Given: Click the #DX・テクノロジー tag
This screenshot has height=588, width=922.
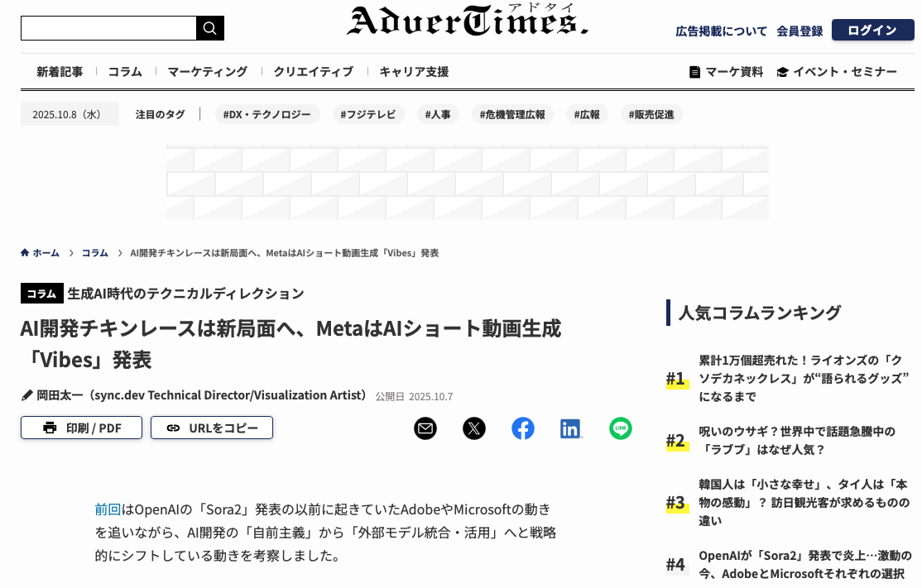Looking at the screenshot, I should click(x=267, y=115).
